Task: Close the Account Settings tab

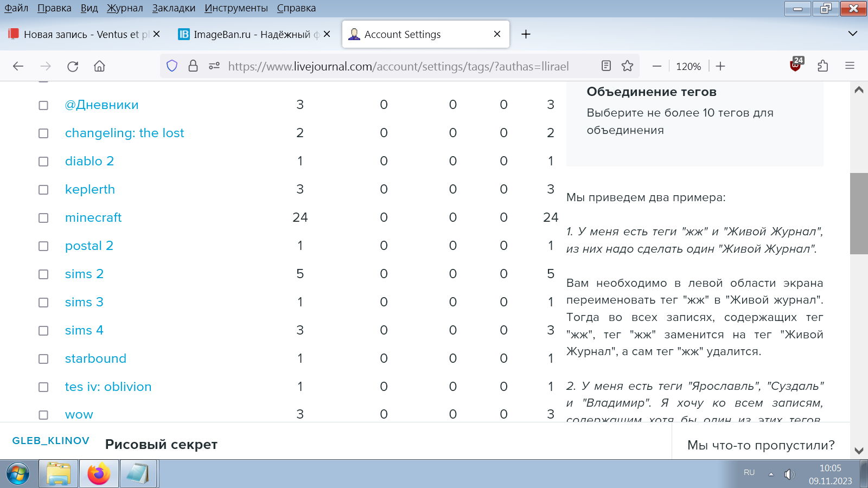Action: (x=497, y=34)
